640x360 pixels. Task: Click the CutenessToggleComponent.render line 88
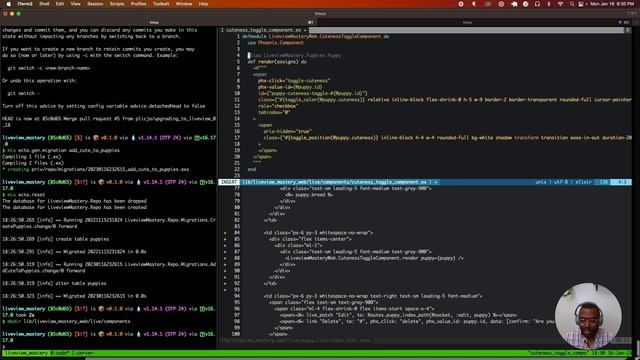point(374,258)
